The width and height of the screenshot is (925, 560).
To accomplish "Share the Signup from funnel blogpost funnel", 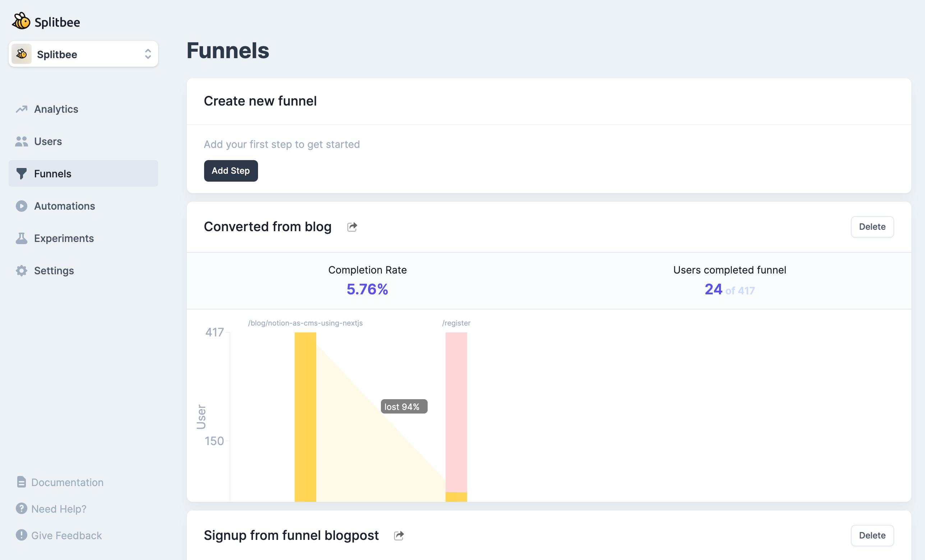I will point(399,535).
